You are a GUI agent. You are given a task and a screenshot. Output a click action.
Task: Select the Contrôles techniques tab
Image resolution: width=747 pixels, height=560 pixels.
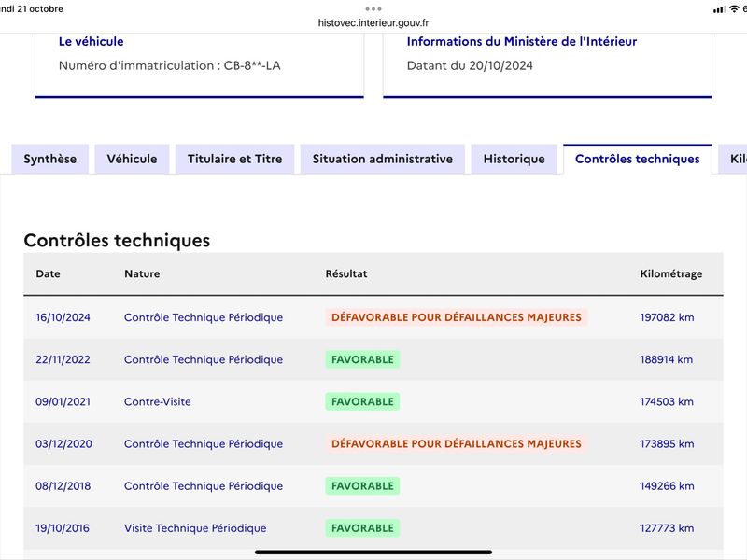click(x=638, y=159)
